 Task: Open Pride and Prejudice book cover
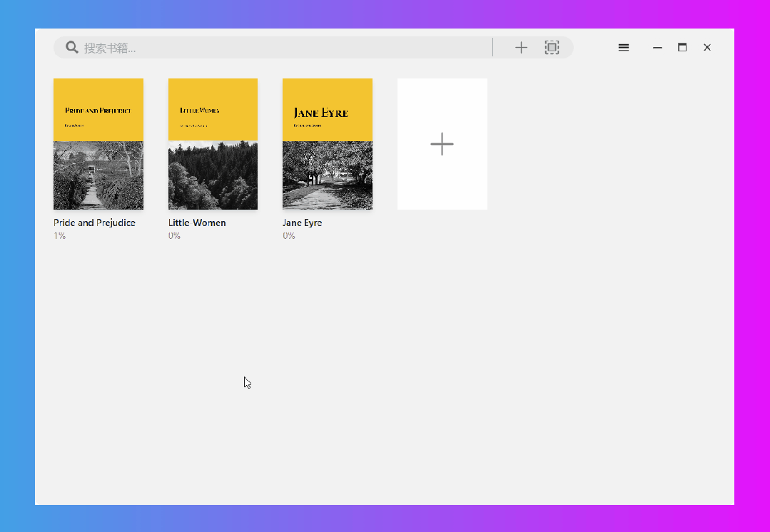coord(98,144)
